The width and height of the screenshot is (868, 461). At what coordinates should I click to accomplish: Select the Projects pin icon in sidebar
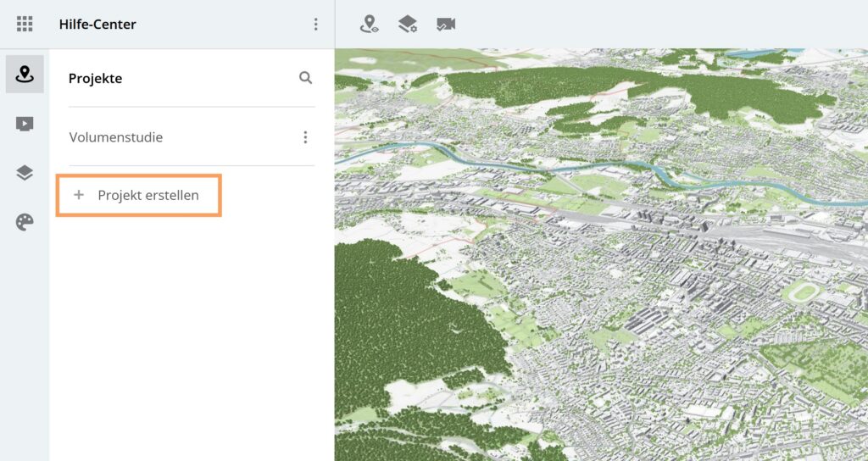tap(25, 75)
